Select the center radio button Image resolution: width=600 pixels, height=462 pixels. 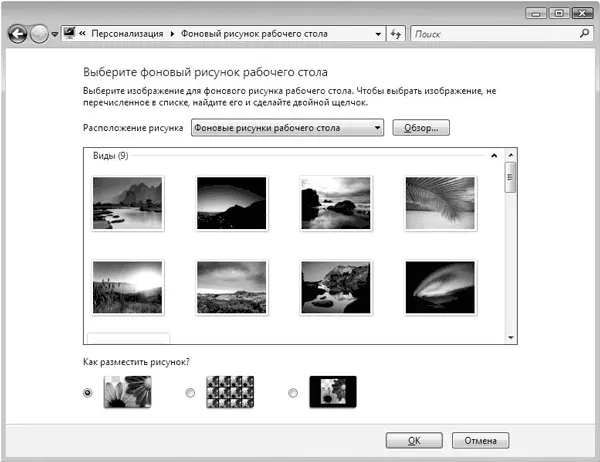293,393
